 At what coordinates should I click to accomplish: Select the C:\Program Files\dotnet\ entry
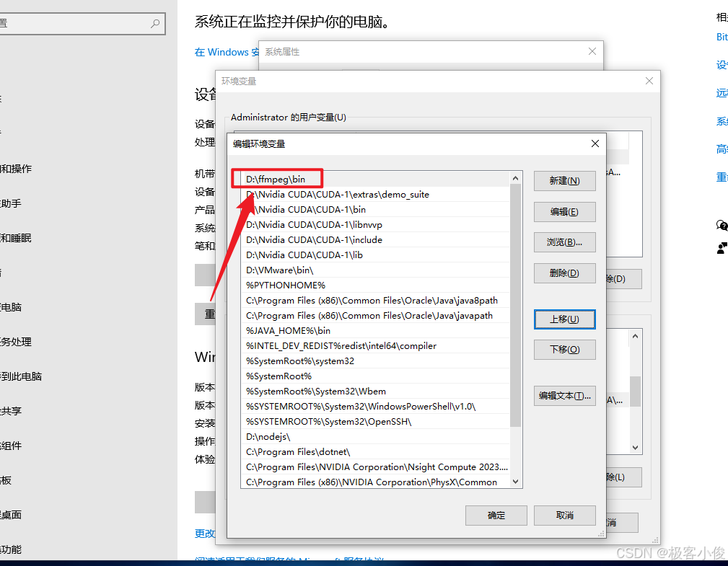tap(375, 452)
